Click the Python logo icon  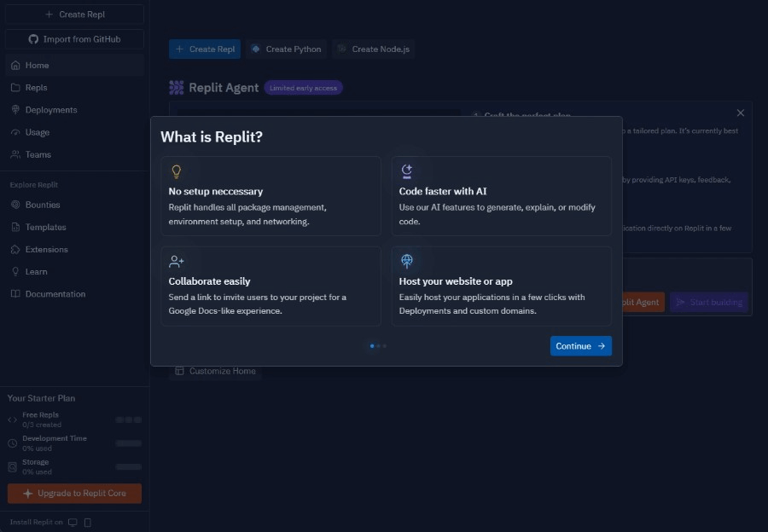[256, 49]
